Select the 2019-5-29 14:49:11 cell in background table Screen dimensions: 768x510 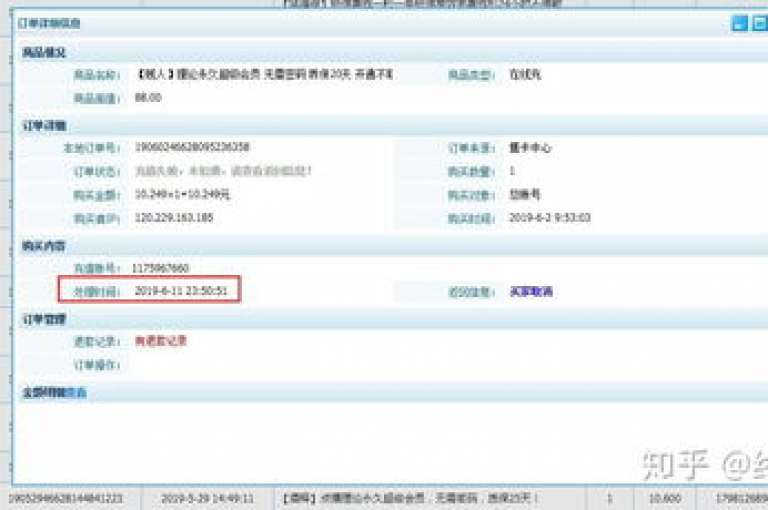tap(207, 499)
